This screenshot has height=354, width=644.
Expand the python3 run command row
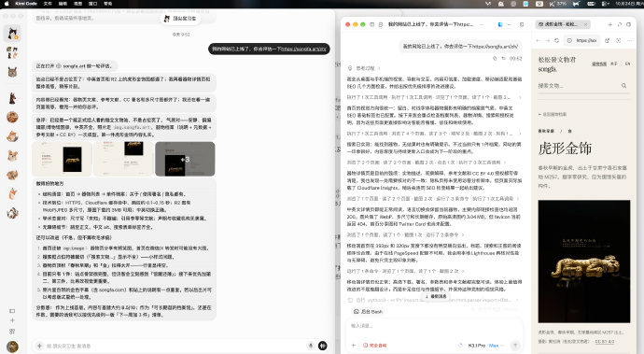tap(434, 300)
